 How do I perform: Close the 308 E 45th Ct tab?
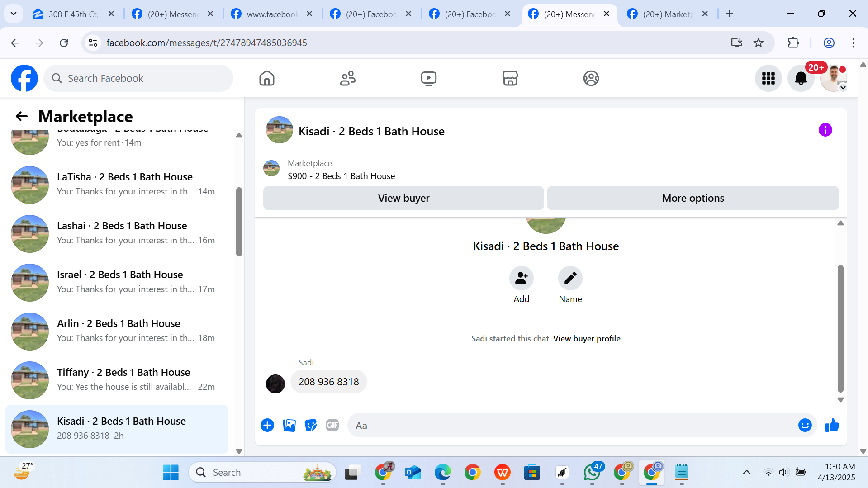point(111,14)
